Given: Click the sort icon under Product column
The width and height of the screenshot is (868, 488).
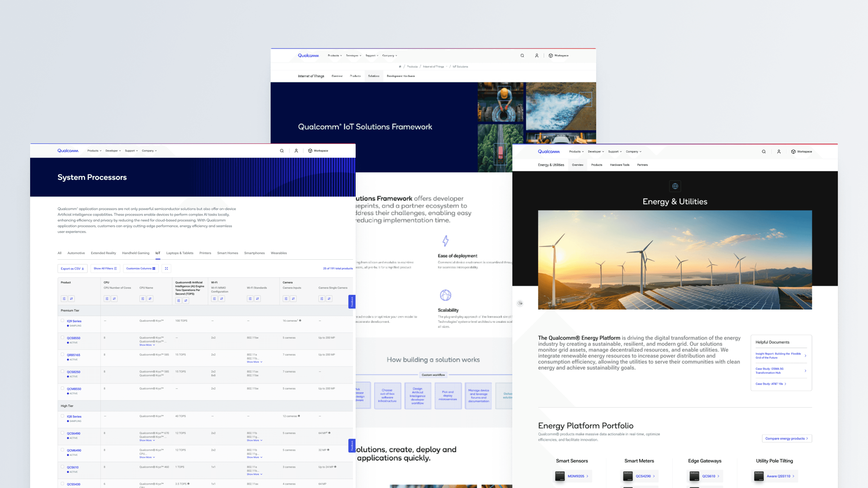Looking at the screenshot, I should [71, 299].
